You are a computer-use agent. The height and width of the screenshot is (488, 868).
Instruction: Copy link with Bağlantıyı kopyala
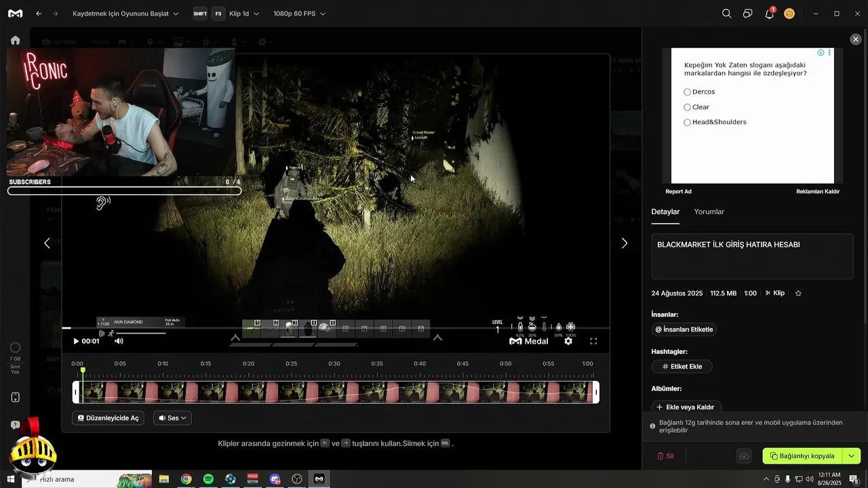802,456
